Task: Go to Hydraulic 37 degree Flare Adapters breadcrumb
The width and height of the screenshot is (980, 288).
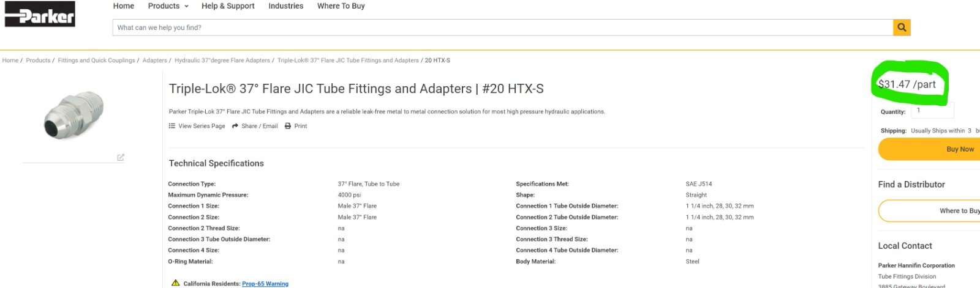Action: [x=222, y=61]
